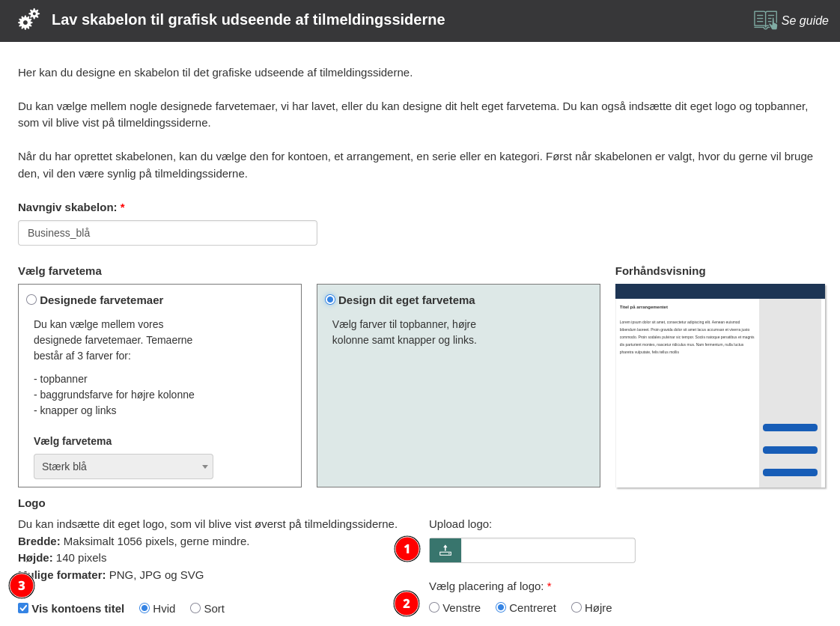The image size is (840, 626).
Task: Click the gears settings icon in header
Action: 28,19
